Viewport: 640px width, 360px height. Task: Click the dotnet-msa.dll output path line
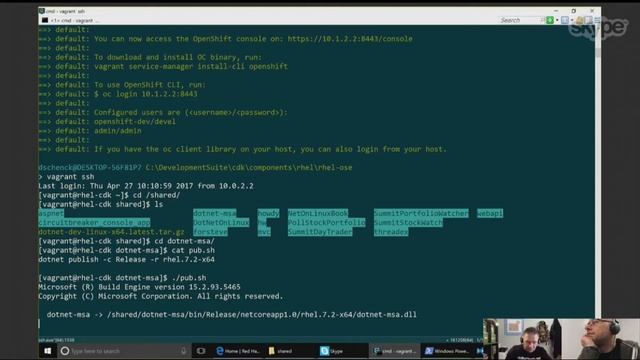(231, 315)
